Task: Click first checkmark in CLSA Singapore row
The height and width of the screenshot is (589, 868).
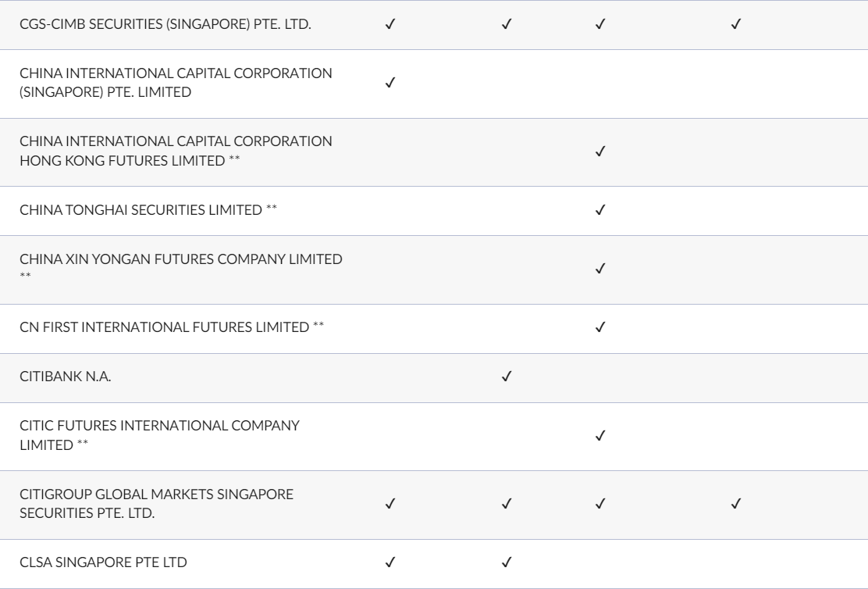Action: coord(390,562)
